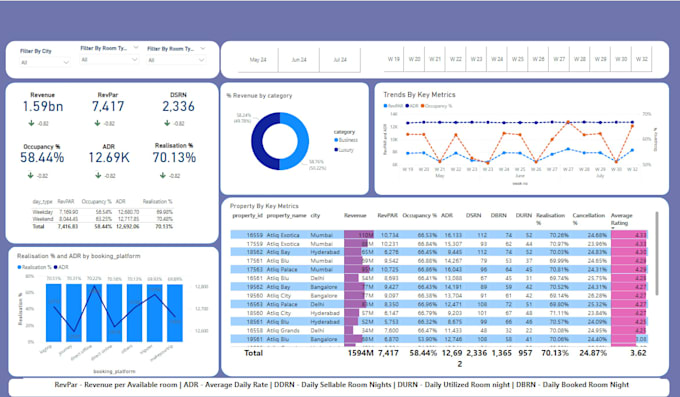Expand the third Filter By Room Type dropdown
The height and width of the screenshot is (397, 680).
pyautogui.click(x=176, y=60)
